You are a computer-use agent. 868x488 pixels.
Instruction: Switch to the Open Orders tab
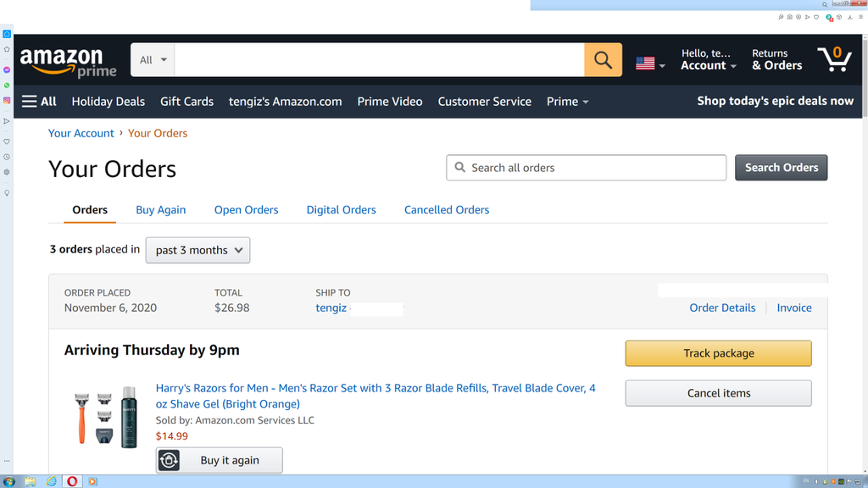pyautogui.click(x=247, y=210)
